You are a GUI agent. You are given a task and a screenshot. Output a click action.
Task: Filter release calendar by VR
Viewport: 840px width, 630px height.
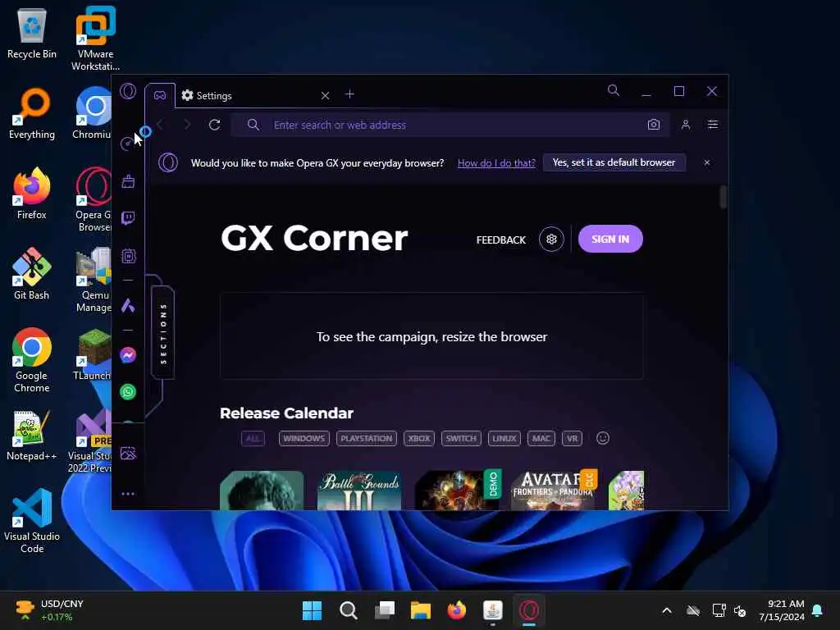coord(572,438)
